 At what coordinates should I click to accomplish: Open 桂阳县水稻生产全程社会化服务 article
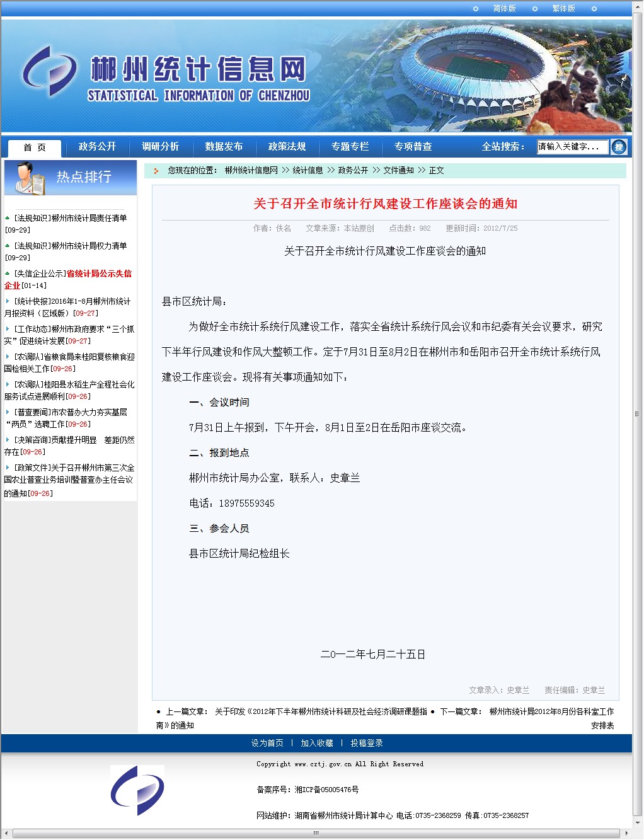pyautogui.click(x=69, y=390)
